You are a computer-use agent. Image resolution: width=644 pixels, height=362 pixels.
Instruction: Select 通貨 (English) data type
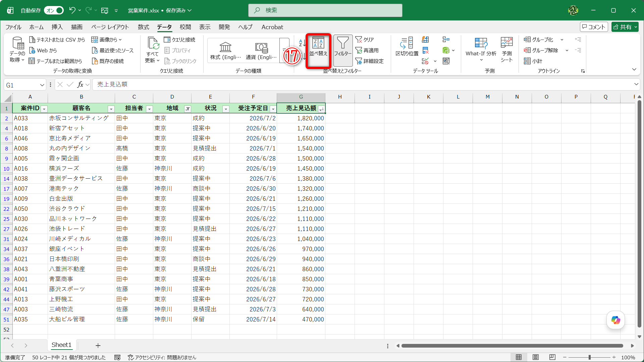coord(261,51)
